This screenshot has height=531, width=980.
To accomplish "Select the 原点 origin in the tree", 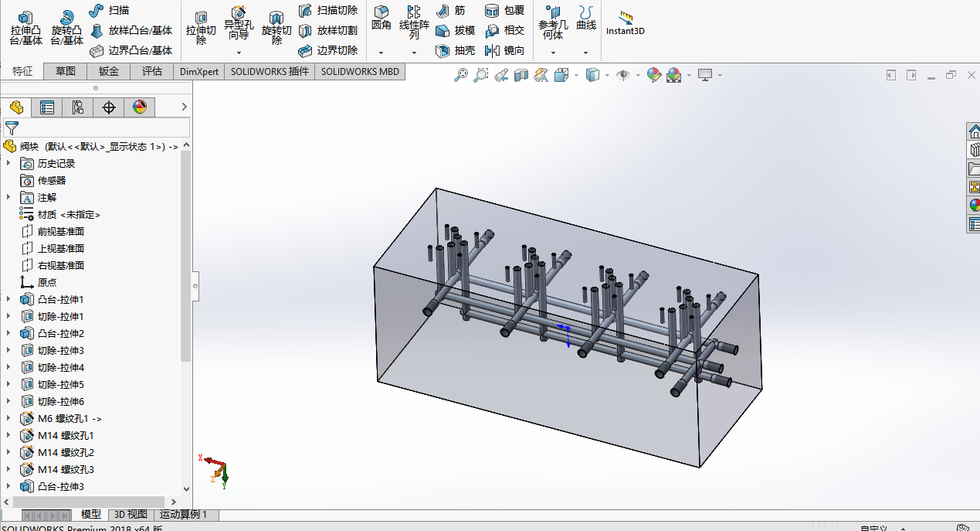I will [x=47, y=282].
